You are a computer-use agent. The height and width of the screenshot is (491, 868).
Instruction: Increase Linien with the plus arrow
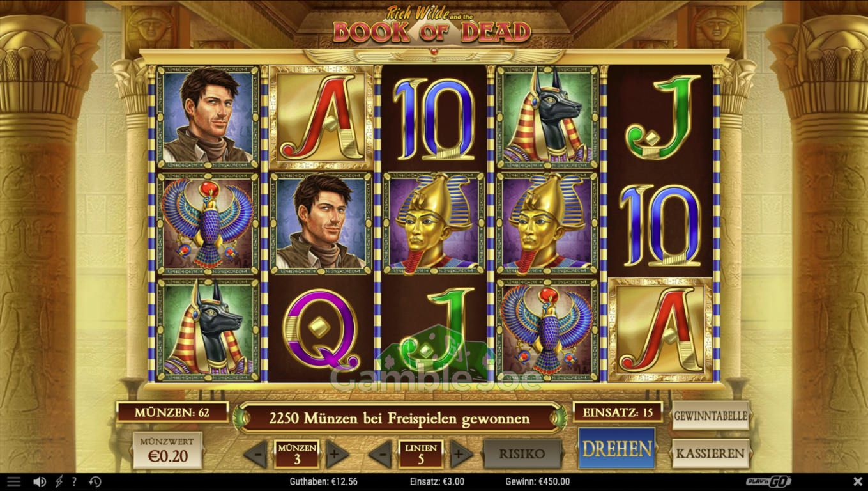tap(462, 455)
